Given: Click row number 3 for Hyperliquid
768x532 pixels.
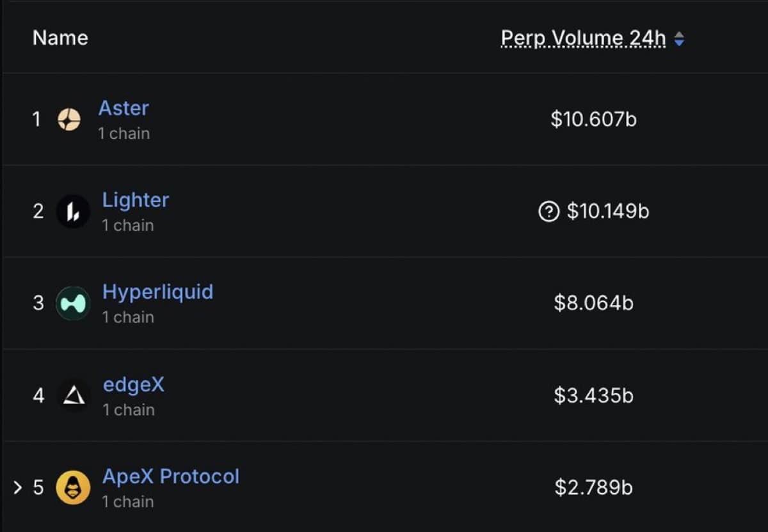Looking at the screenshot, I should 38,302.
